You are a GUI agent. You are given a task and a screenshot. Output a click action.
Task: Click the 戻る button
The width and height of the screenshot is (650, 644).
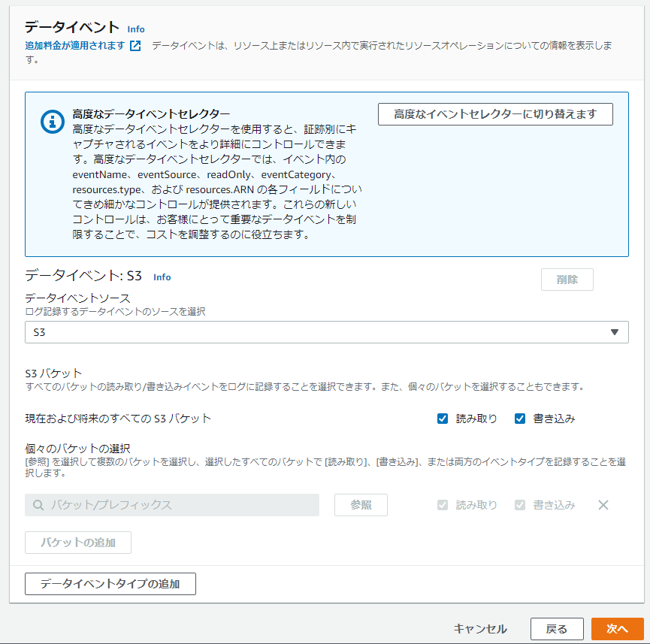557,629
